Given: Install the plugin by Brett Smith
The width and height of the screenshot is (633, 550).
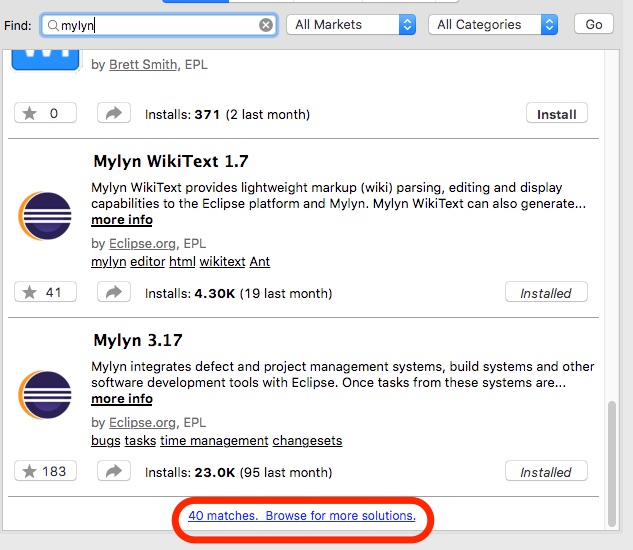Looking at the screenshot, I should click(x=557, y=114).
